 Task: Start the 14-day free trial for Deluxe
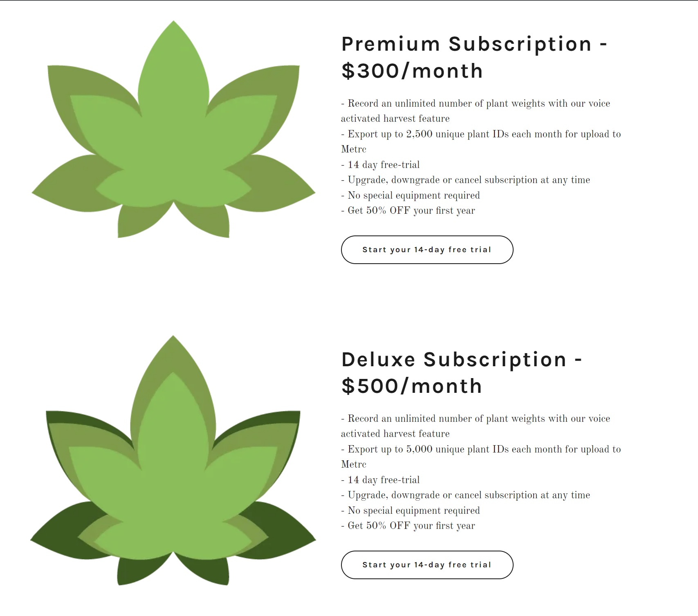(x=427, y=565)
